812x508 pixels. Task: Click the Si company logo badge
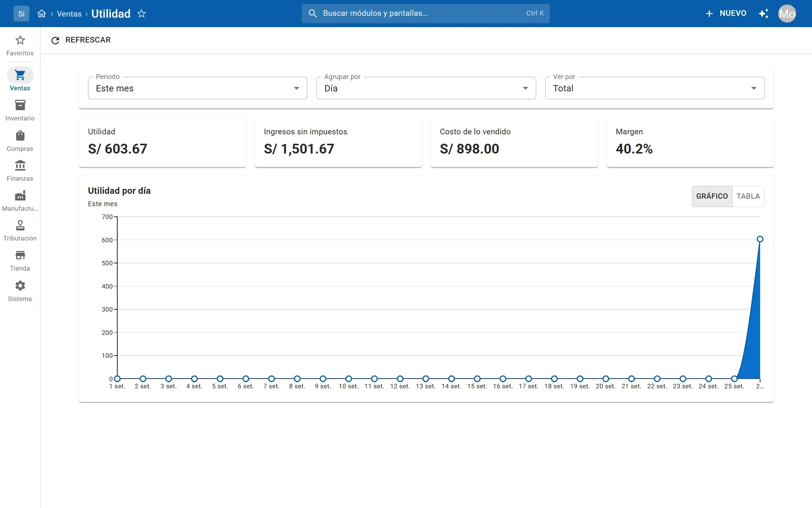21,14
